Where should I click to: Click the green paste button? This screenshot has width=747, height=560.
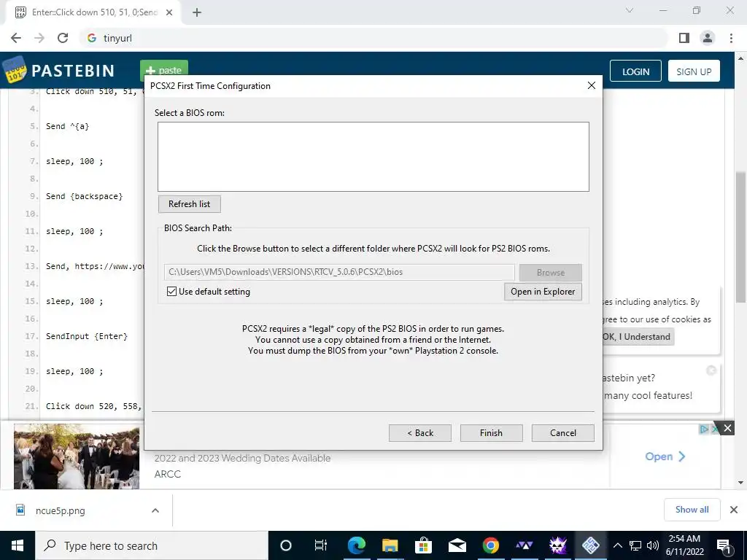164,68
